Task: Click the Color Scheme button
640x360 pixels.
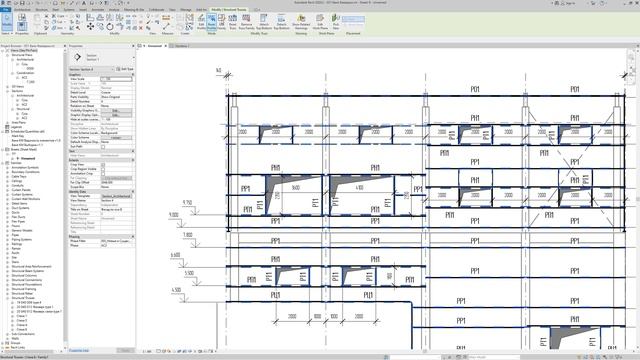Action: (x=116, y=138)
